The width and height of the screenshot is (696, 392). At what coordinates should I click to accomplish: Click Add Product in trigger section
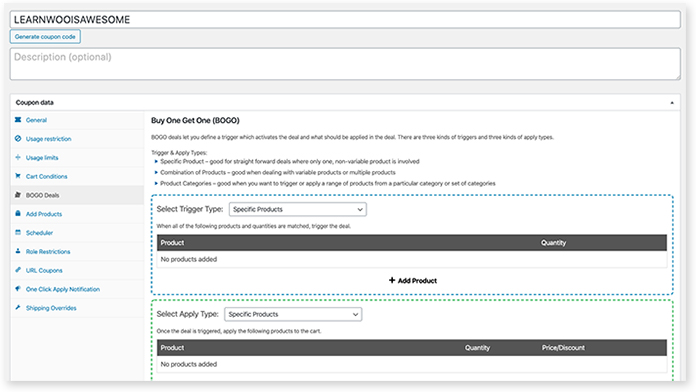pos(413,281)
